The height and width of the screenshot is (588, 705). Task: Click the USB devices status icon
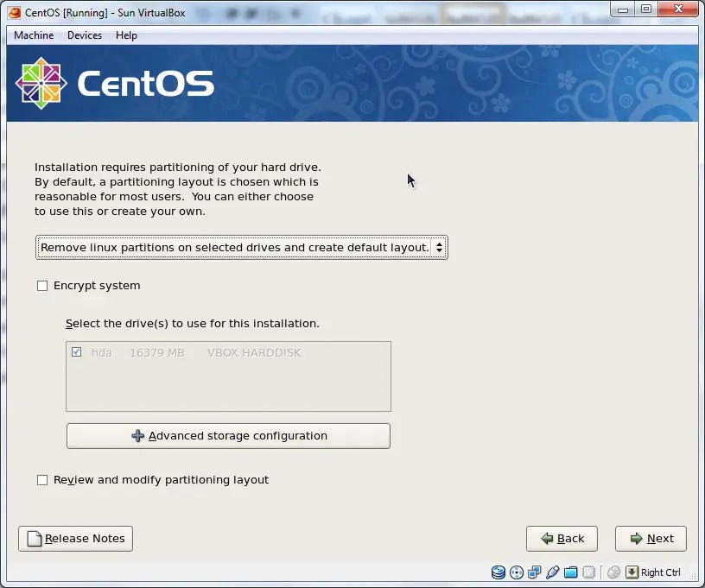(553, 572)
